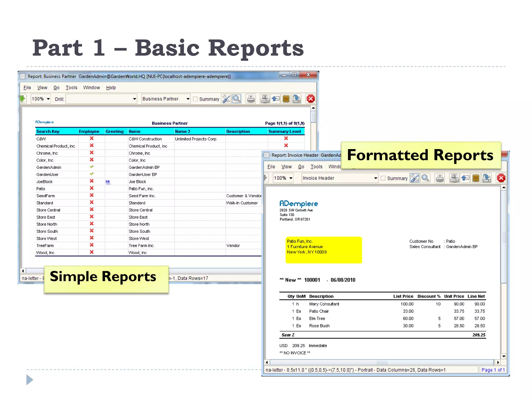Click the Mr greeting link in JoeBlock row
The image size is (532, 399).
tap(108, 182)
